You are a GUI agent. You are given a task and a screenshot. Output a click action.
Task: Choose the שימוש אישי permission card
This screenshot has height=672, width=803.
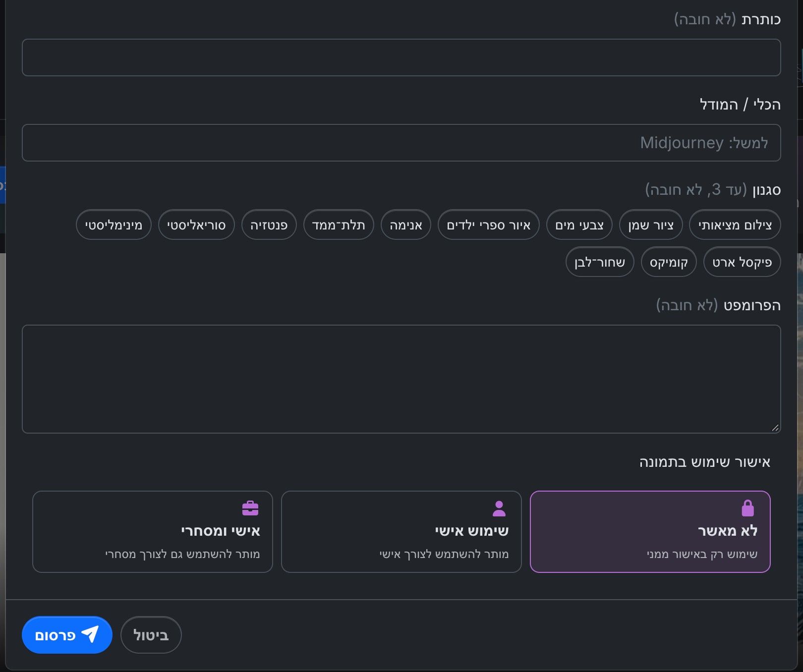click(401, 531)
